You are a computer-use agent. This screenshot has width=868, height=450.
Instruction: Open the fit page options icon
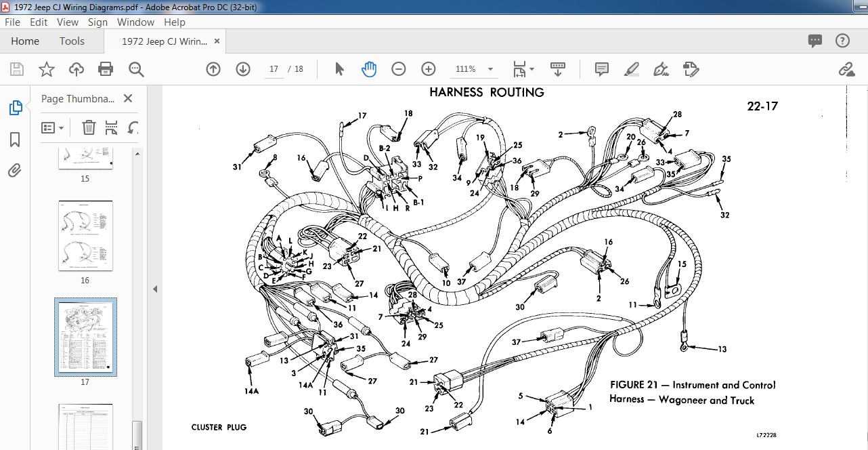click(x=519, y=69)
